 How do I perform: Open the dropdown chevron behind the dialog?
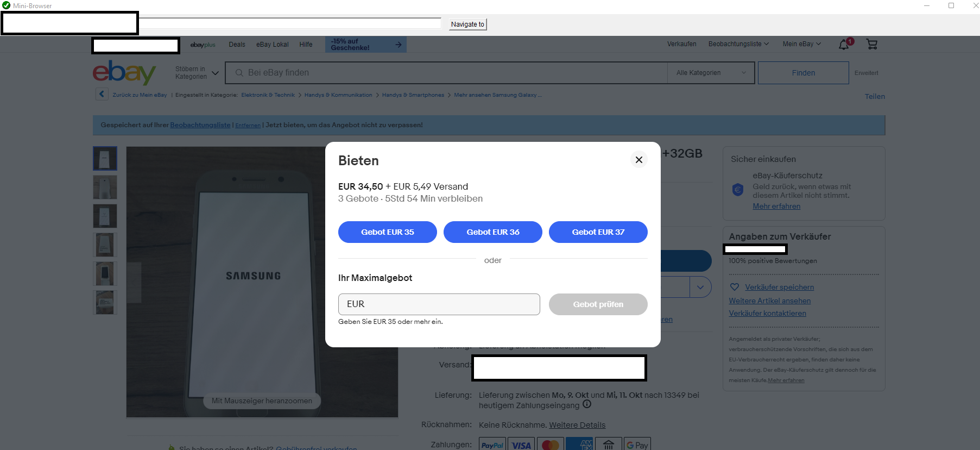coord(700,287)
